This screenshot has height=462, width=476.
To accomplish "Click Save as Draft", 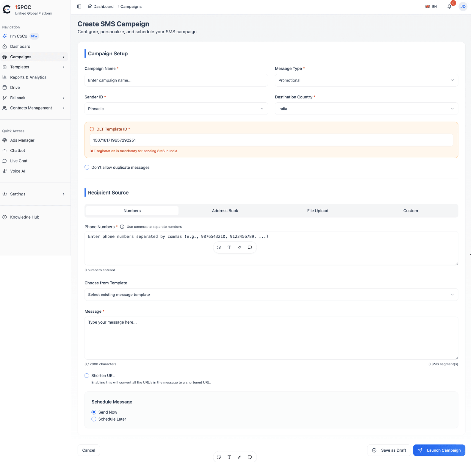I will click(389, 450).
